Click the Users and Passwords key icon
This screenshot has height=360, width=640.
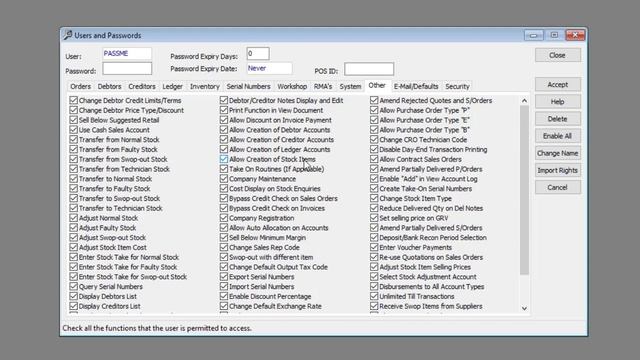pos(68,35)
